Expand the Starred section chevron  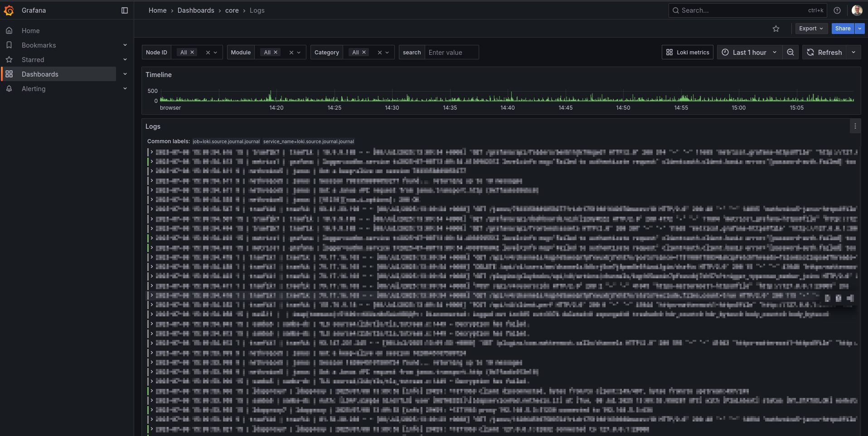pyautogui.click(x=125, y=60)
